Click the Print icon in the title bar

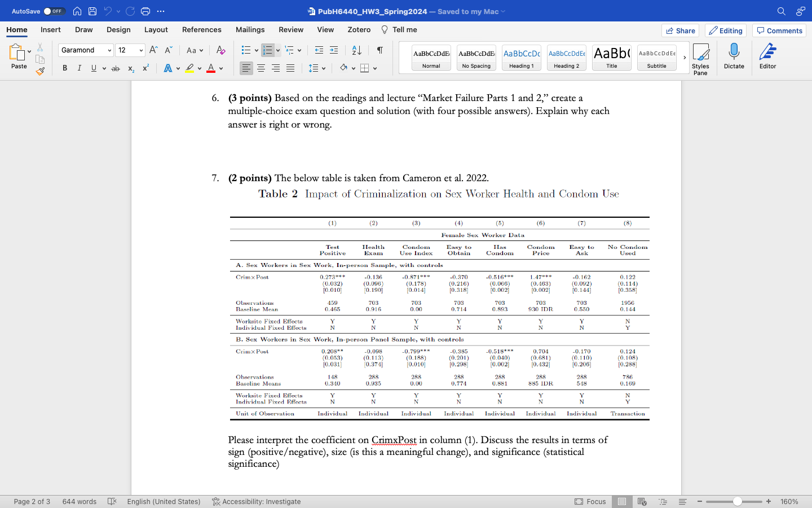click(x=145, y=11)
